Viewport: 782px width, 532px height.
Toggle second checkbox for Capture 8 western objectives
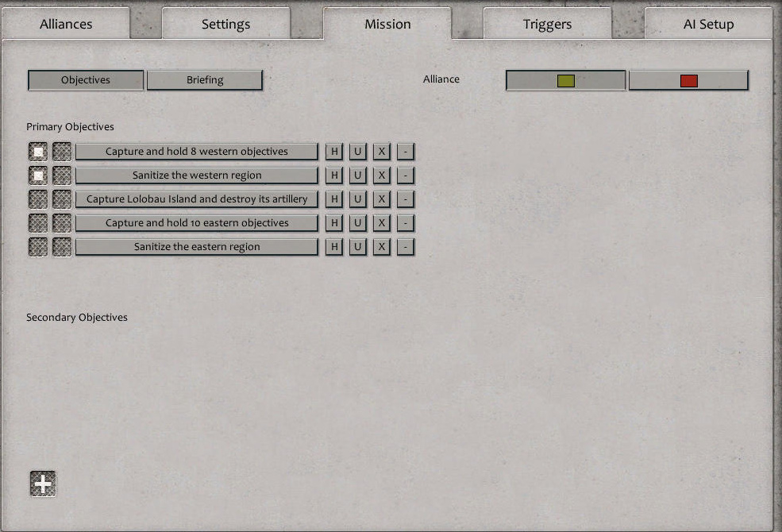point(62,152)
